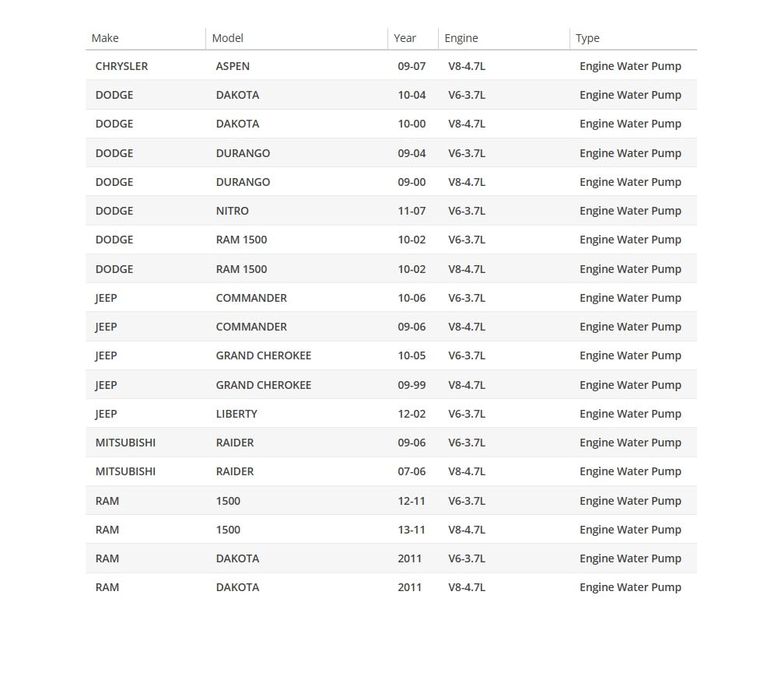Click the ASPEN model cell
The height and width of the screenshot is (700, 778).
(233, 66)
